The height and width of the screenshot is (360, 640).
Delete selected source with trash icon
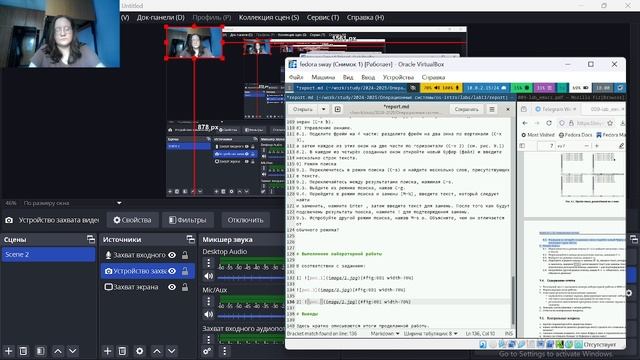(122, 351)
